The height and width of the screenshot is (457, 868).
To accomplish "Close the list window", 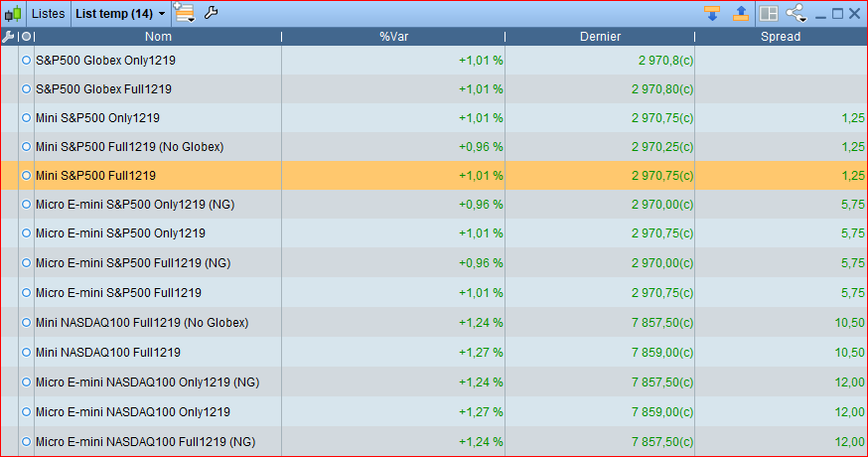I will click(855, 13).
